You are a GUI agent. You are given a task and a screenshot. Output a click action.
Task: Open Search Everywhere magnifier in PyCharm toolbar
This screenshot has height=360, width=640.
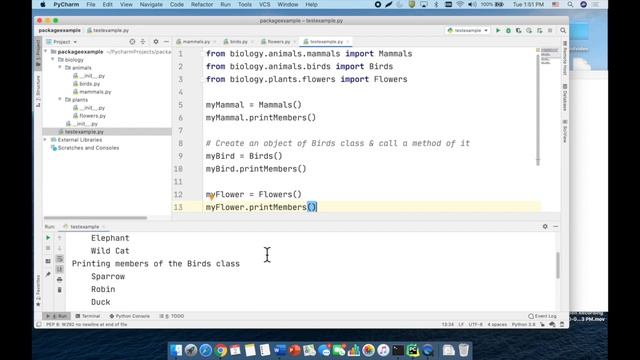point(563,31)
